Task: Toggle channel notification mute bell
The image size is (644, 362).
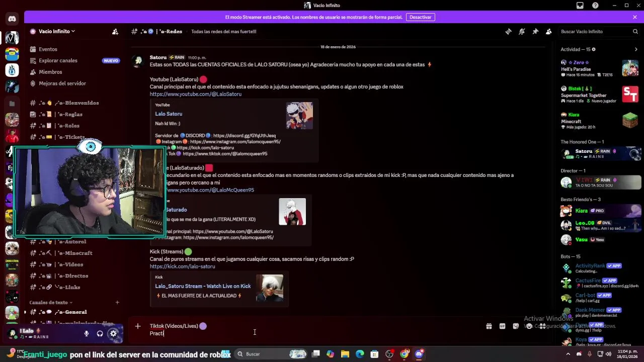Action: tap(522, 31)
